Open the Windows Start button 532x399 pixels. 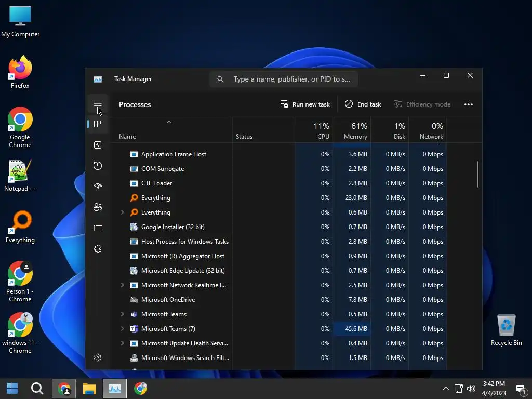12,389
